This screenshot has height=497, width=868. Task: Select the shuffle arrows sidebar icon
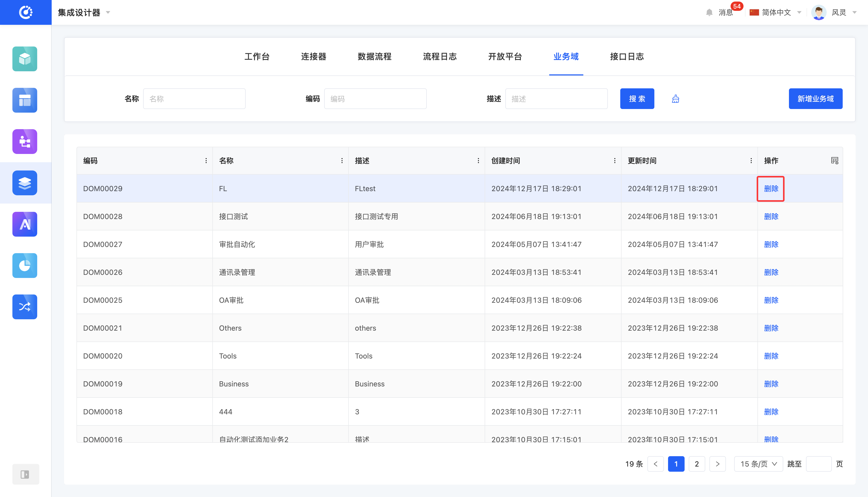(x=25, y=307)
